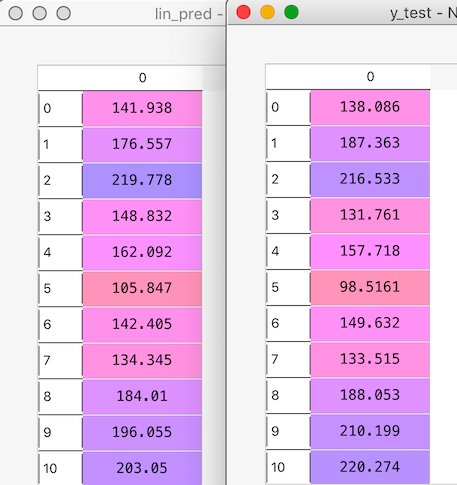The width and height of the screenshot is (457, 485).
Task: Select cell 176.557 in lin_pred window
Action: pyautogui.click(x=142, y=144)
